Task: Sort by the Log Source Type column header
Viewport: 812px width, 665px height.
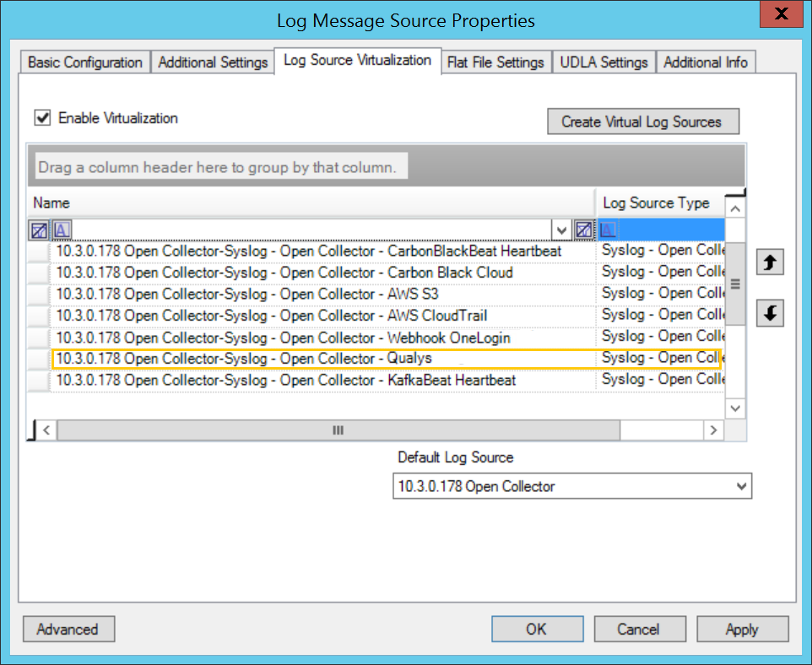Action: click(x=657, y=203)
